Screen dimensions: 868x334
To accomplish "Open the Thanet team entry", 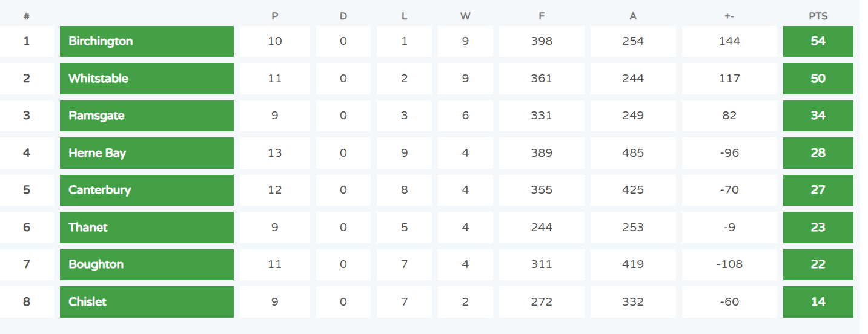I will tap(88, 228).
